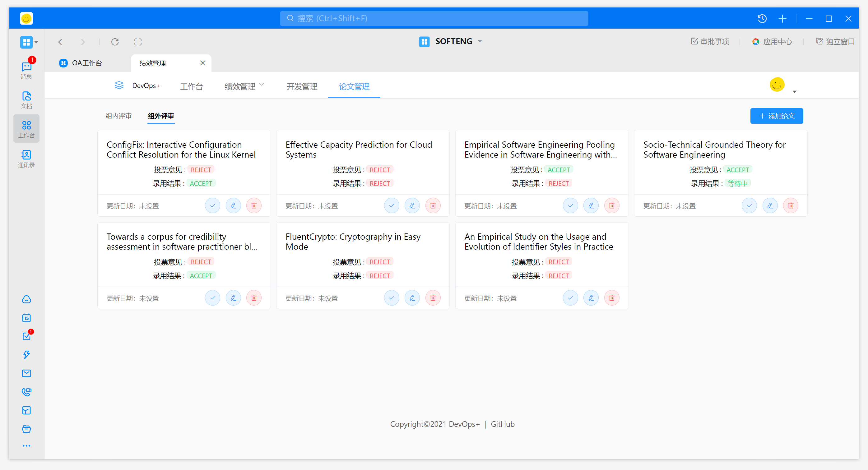868x470 pixels.
Task: Click the search input field
Action: point(434,18)
